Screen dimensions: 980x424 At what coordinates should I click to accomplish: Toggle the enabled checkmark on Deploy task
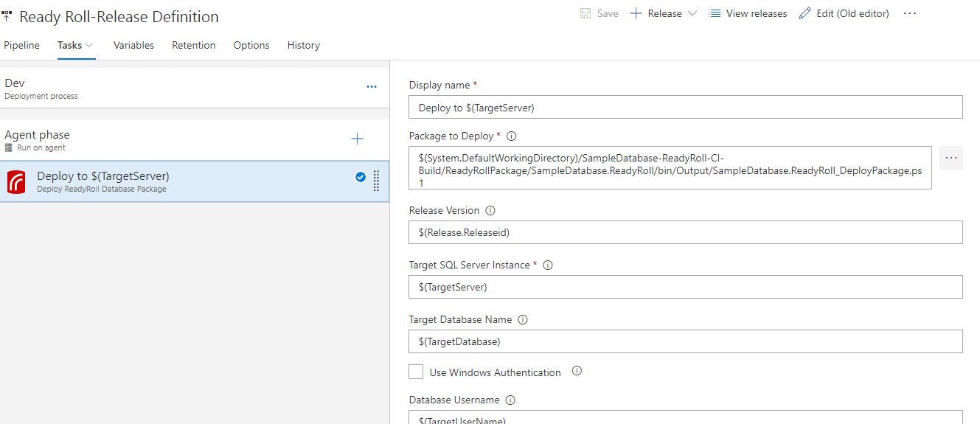361,177
